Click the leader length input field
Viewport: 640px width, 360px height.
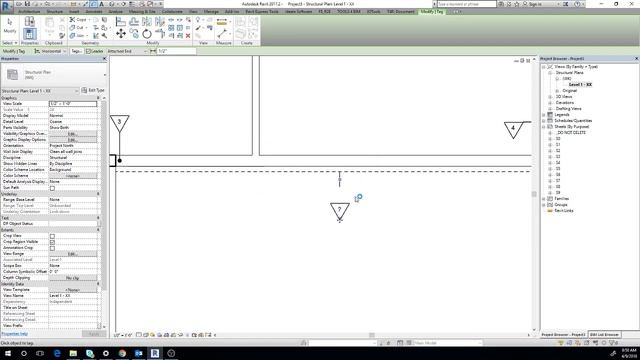(x=176, y=51)
